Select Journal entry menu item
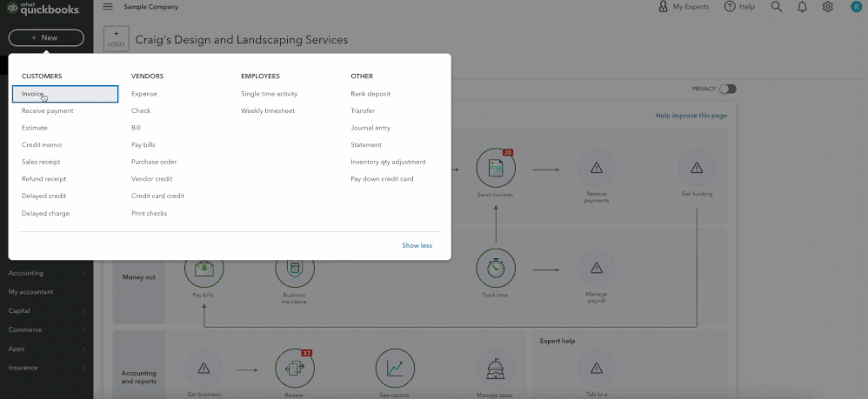The image size is (868, 399). tap(371, 128)
